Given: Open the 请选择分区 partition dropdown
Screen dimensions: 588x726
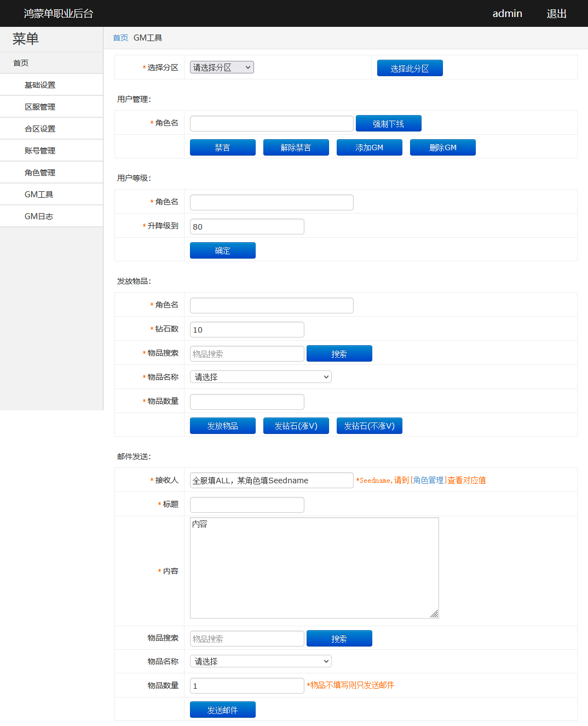Looking at the screenshot, I should click(221, 67).
